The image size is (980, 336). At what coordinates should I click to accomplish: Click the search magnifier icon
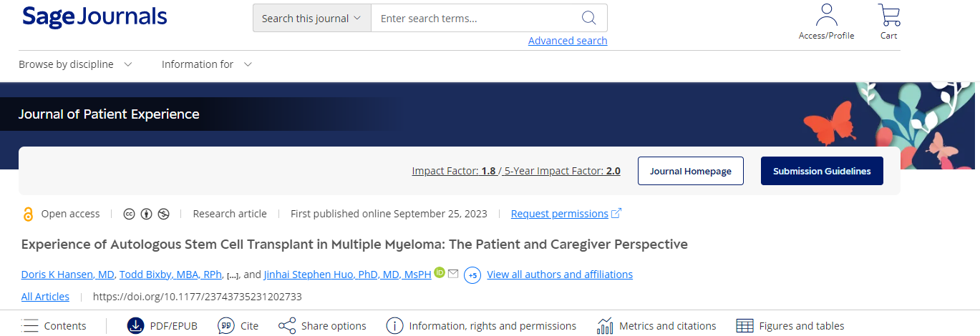pos(588,19)
